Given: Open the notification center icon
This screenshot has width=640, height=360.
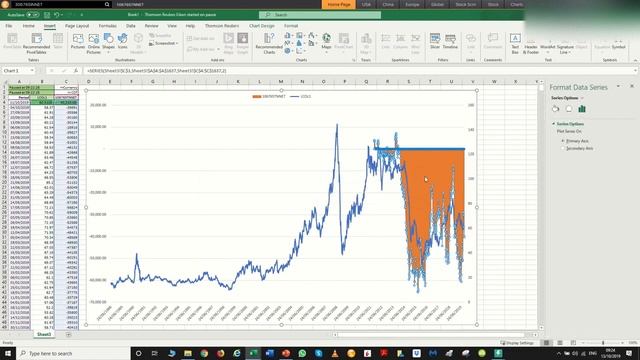Looking at the screenshot, I should (629, 353).
